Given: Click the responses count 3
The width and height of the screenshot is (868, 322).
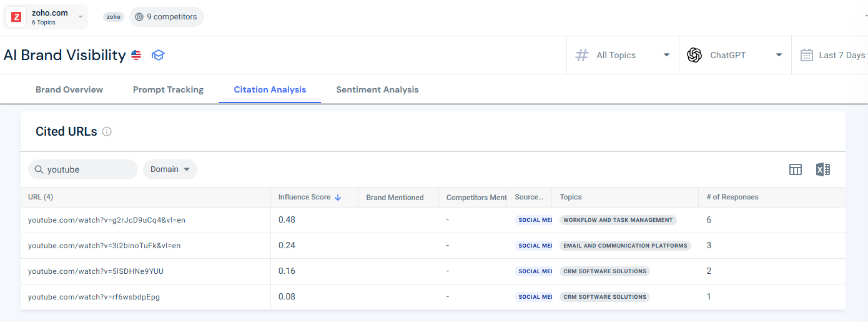Looking at the screenshot, I should point(709,246).
